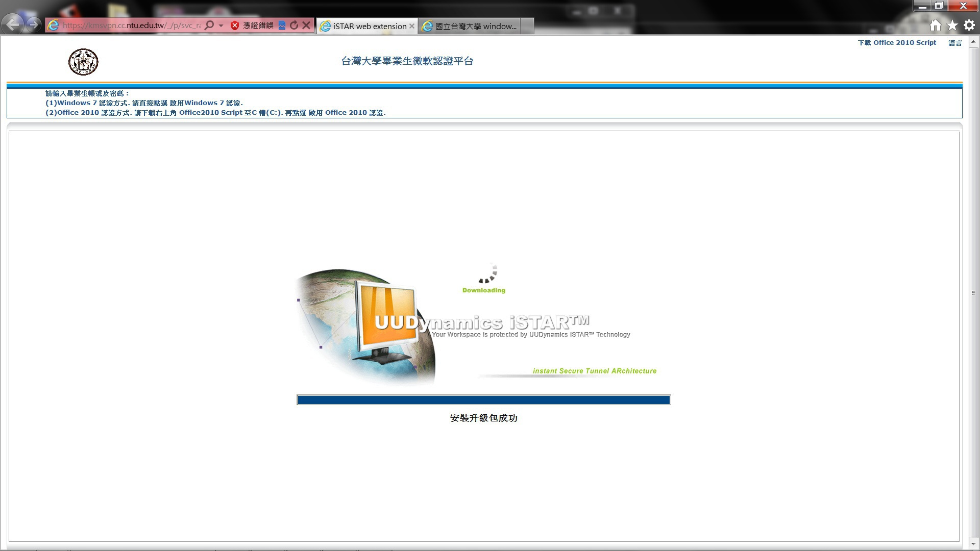Switch to the 國立台灣大學 window tab
Screen dimensions: 980x551
click(x=472, y=26)
